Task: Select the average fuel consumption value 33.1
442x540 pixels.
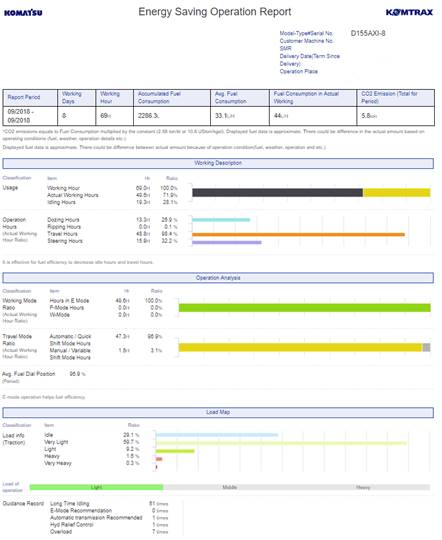Action: 225,116
